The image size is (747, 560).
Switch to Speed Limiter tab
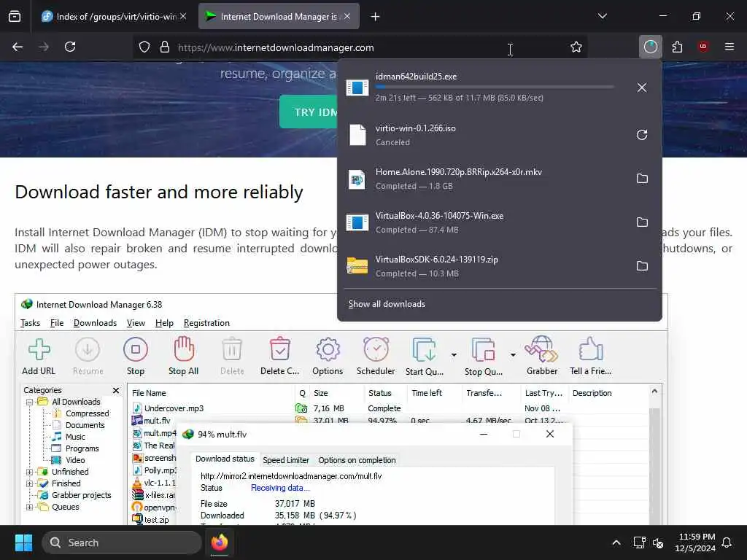[286, 460]
